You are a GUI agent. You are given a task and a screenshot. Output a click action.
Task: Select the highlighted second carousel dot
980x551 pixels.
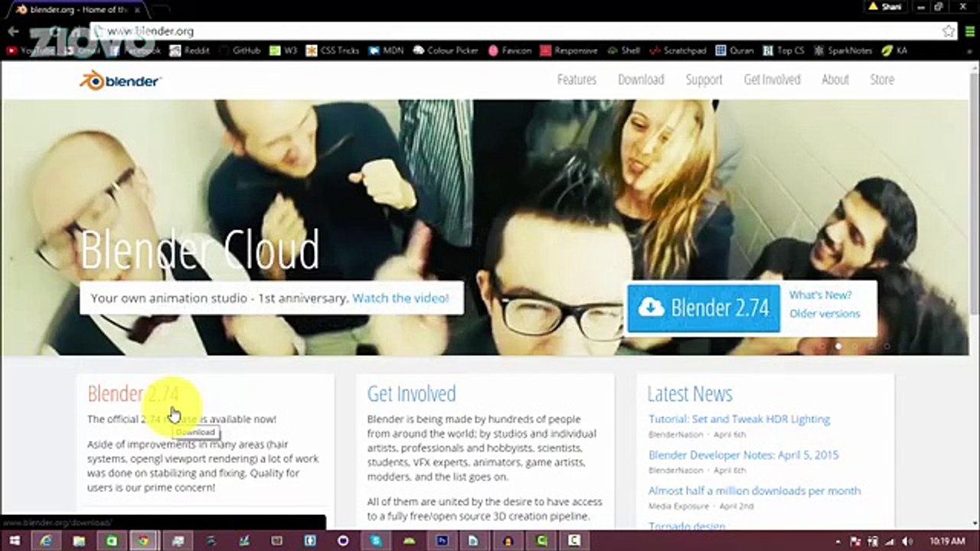(838, 346)
